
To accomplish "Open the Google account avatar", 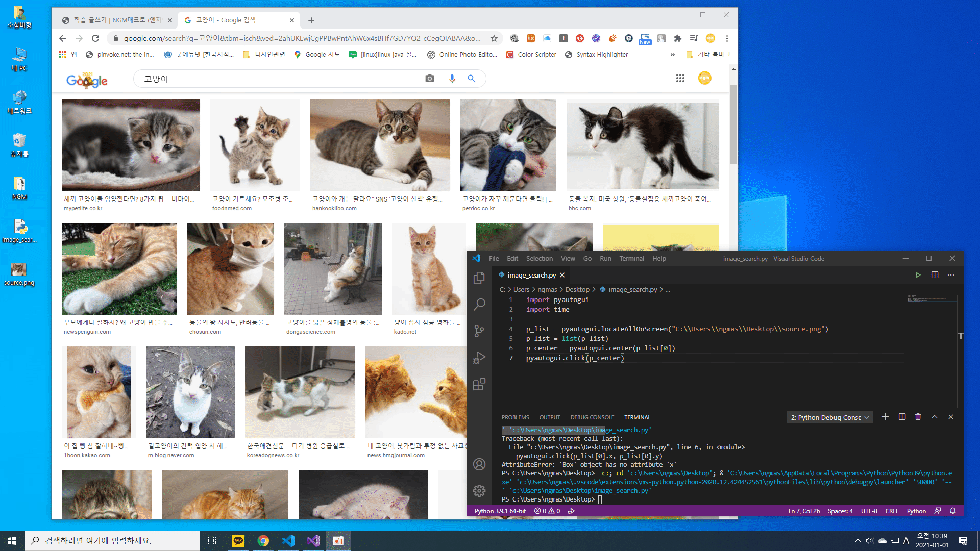I will (x=704, y=78).
